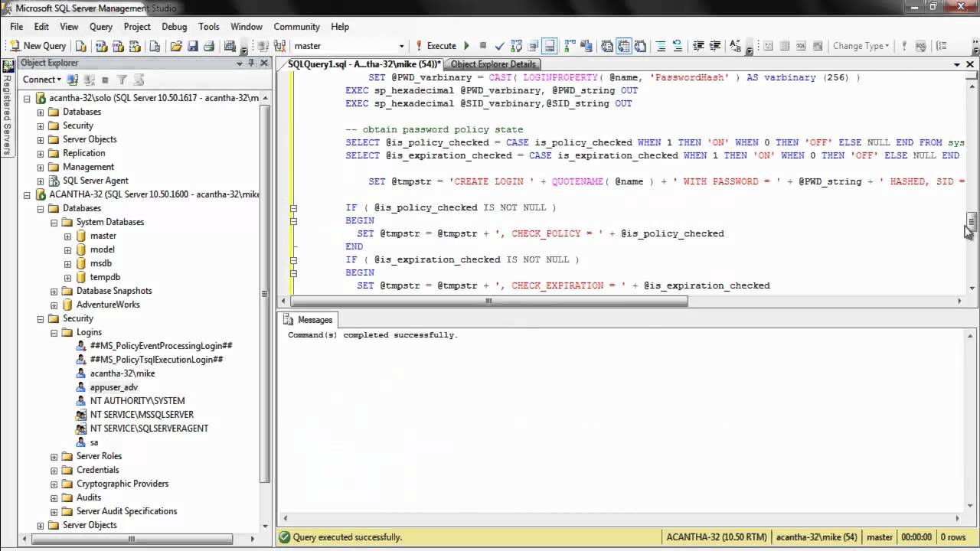Click the Object Explorer Stop icon

(x=106, y=80)
